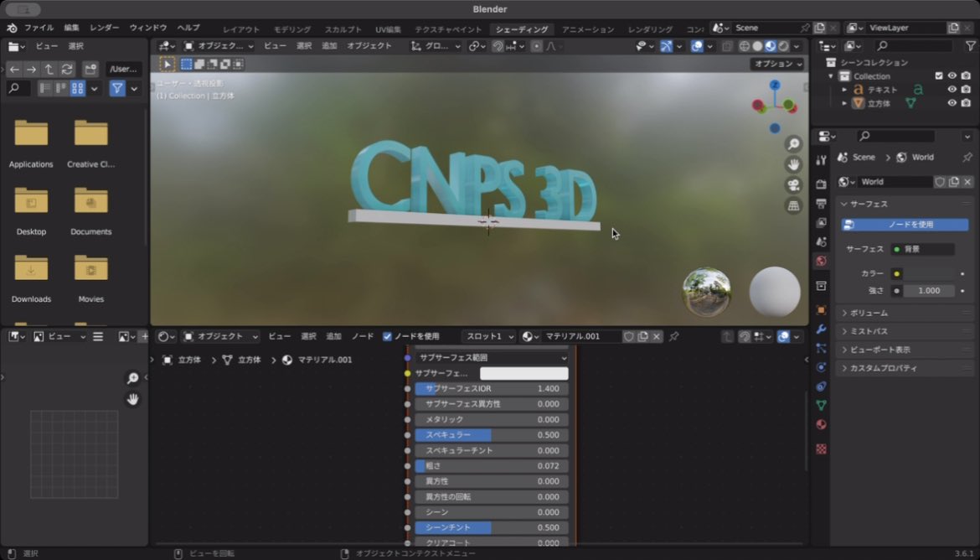Image resolution: width=980 pixels, height=560 pixels.
Task: Click the サブサーフェス color white swatch
Action: click(524, 374)
